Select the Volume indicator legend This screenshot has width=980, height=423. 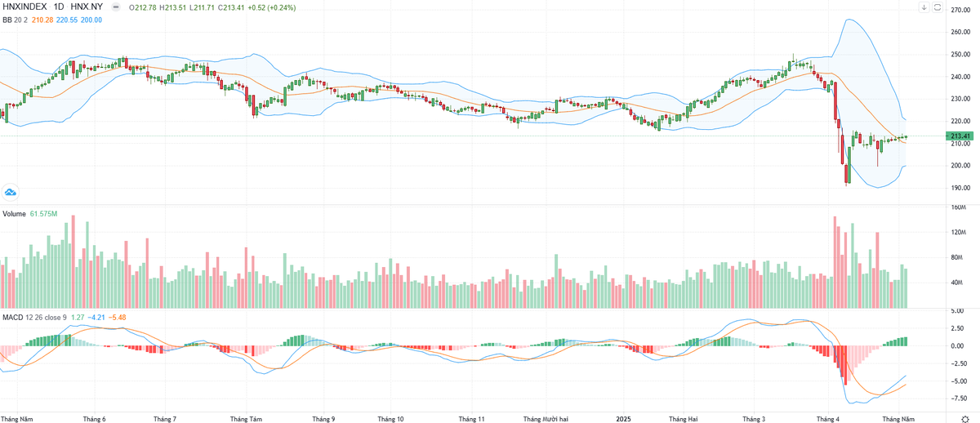pyautogui.click(x=14, y=213)
